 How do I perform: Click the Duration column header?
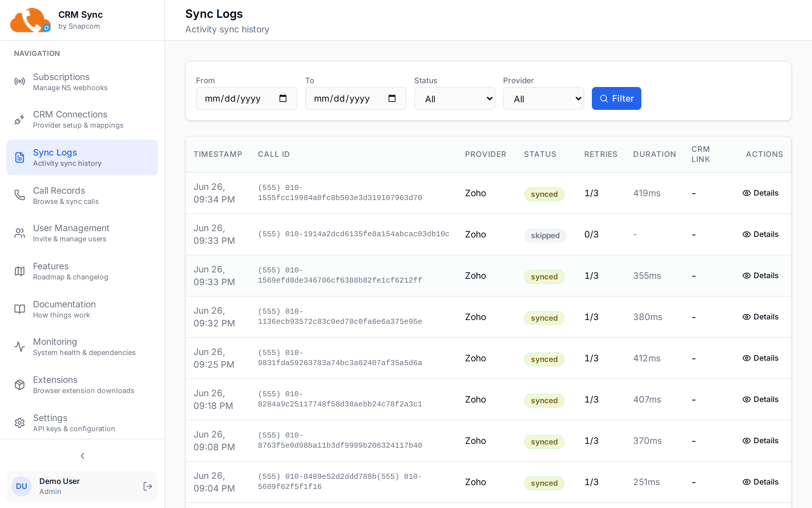click(x=655, y=154)
